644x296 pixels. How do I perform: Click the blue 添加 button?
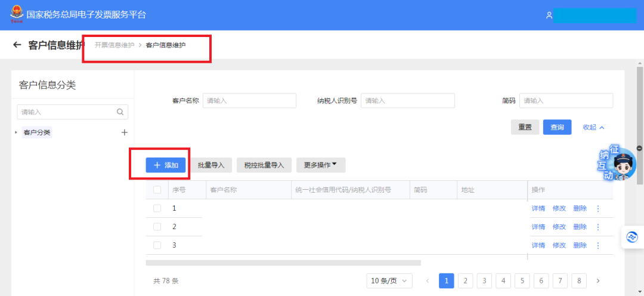pos(166,165)
